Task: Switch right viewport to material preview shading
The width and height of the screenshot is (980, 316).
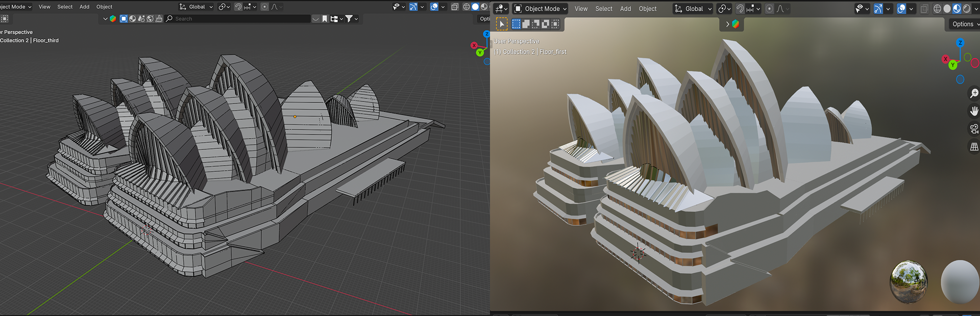Action: coord(957,9)
